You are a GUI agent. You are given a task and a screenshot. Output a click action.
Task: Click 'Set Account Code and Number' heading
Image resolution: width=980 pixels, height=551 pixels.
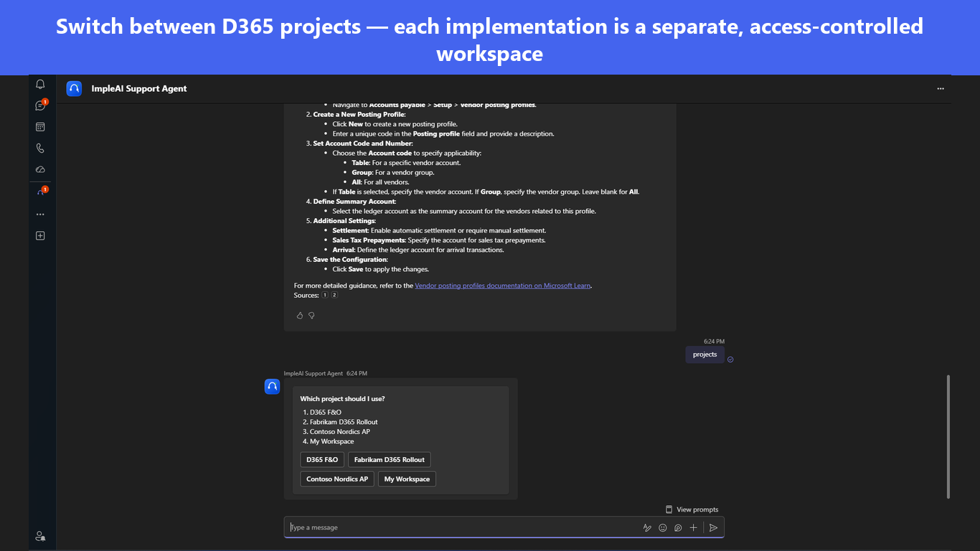coord(363,143)
